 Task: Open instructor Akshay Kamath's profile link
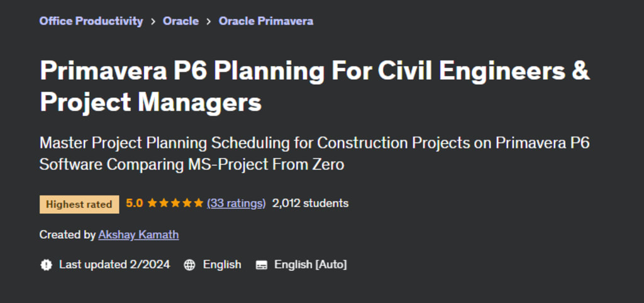(x=138, y=234)
